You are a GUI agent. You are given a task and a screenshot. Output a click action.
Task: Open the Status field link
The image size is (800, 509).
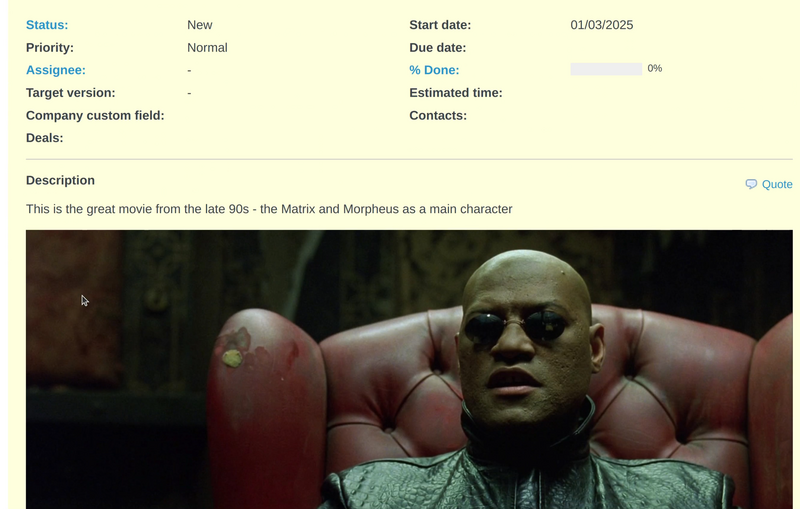pyautogui.click(x=47, y=25)
